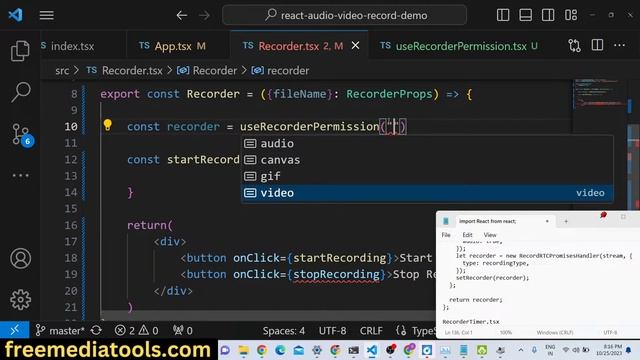
Task: Toggle the bottom panel layout icon
Action: click(525, 15)
